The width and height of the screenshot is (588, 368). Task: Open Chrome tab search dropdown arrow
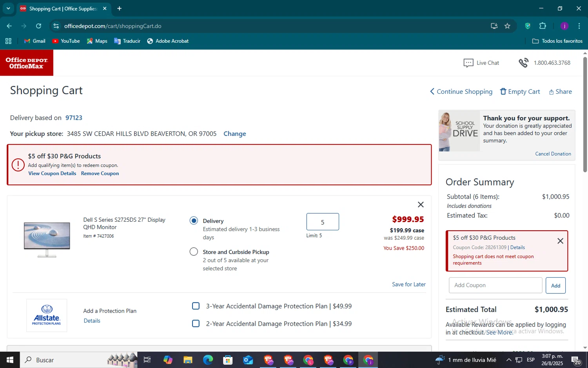[x=8, y=8]
